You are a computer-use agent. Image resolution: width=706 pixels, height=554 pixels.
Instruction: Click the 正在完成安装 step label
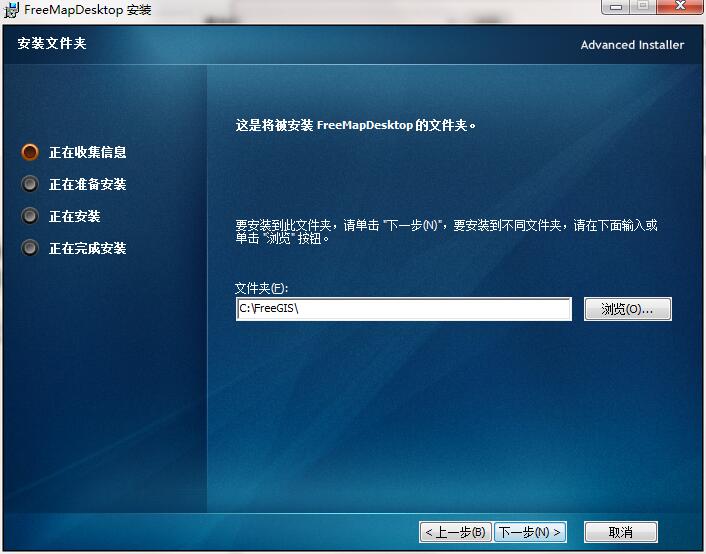click(88, 248)
